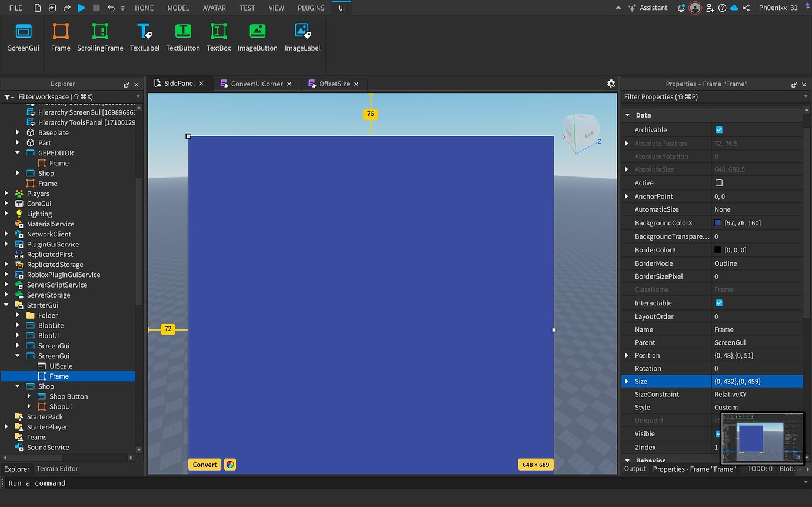Uncheck the Archivable property checkbox
The image size is (812, 507).
point(718,130)
